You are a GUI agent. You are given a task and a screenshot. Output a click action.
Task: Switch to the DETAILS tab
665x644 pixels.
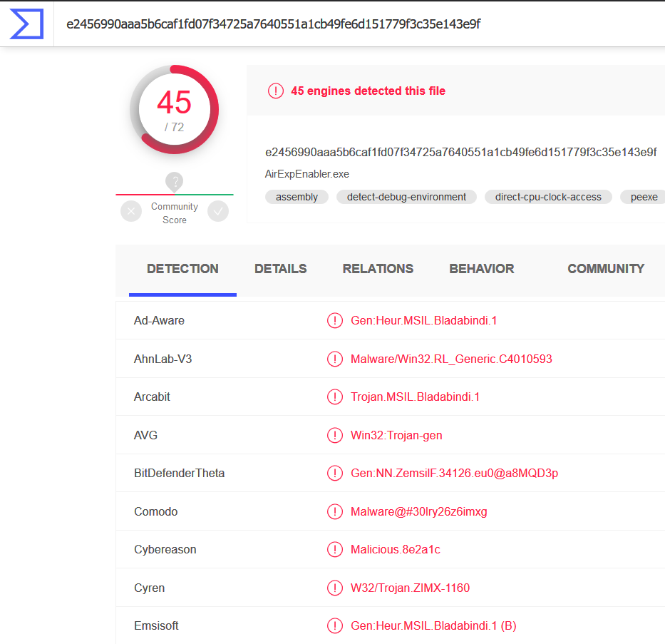click(x=281, y=269)
